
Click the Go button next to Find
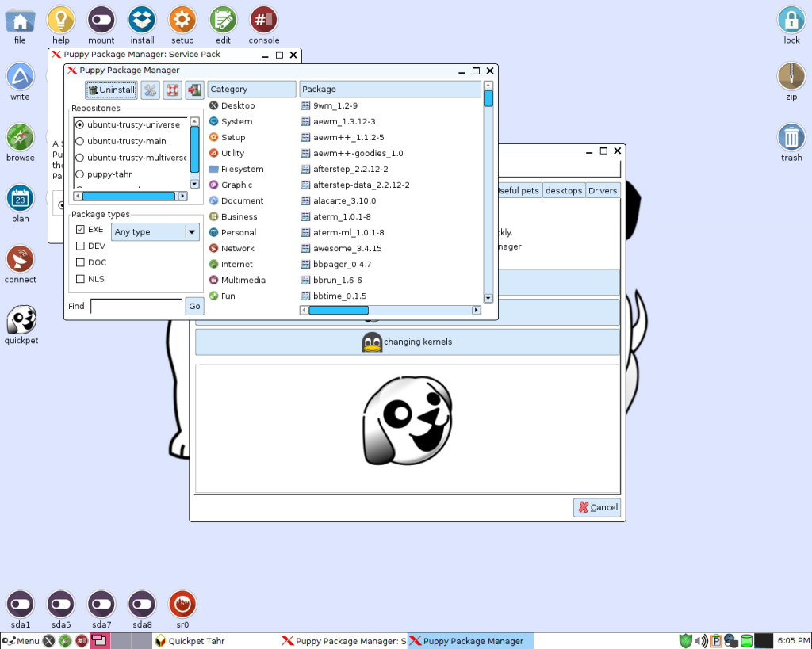point(194,307)
